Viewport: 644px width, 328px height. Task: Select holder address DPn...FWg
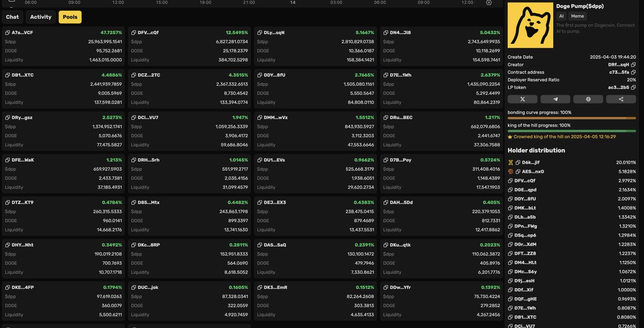coord(525,226)
